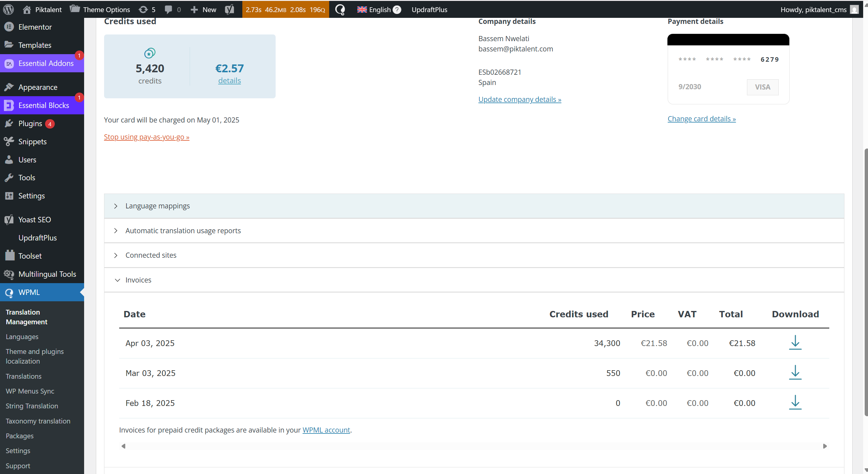This screenshot has height=474, width=868.
Task: Click the WordPress logo in admin bar
Action: tap(8, 9)
